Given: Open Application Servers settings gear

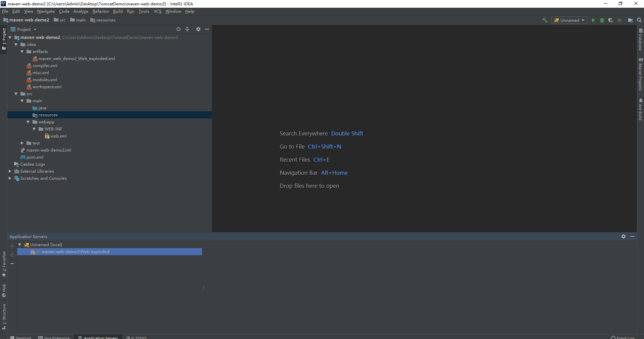Looking at the screenshot, I should point(624,236).
